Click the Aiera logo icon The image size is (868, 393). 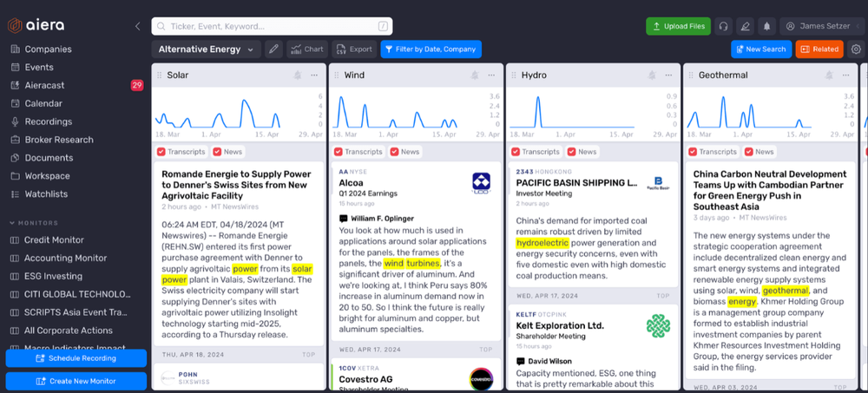(15, 25)
